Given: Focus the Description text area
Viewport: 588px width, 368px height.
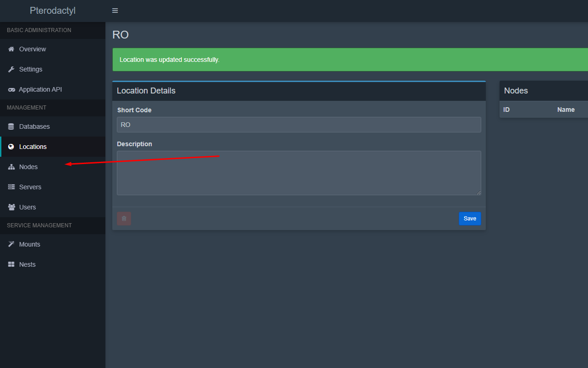Looking at the screenshot, I should pyautogui.click(x=299, y=173).
